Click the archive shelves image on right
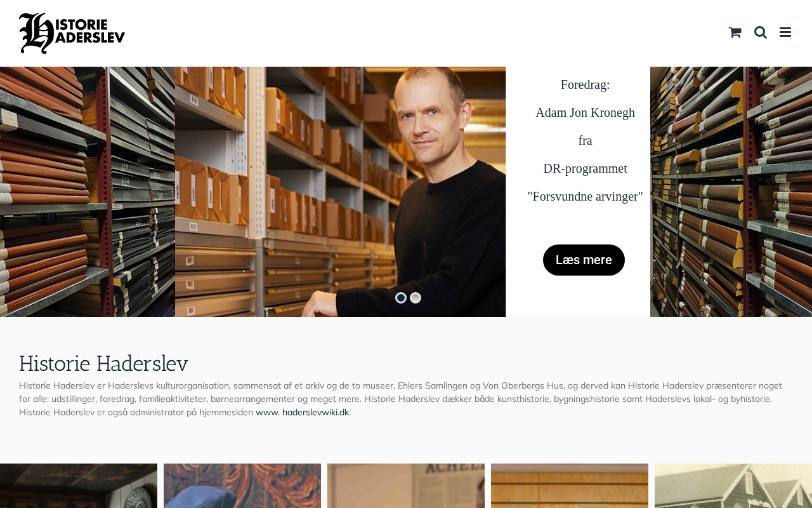The width and height of the screenshot is (812, 508). coord(731,192)
